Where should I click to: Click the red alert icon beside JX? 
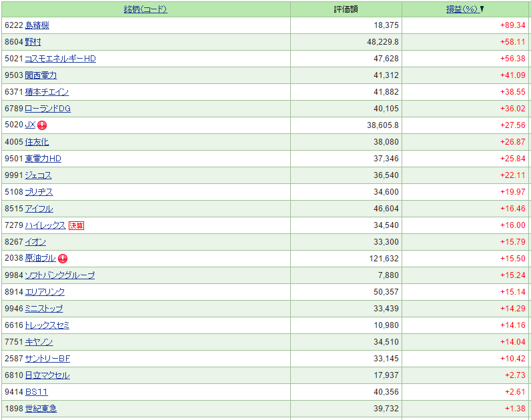click(x=42, y=125)
